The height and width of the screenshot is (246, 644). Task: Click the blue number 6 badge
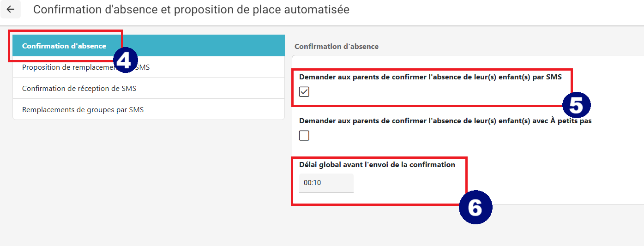[x=475, y=207]
